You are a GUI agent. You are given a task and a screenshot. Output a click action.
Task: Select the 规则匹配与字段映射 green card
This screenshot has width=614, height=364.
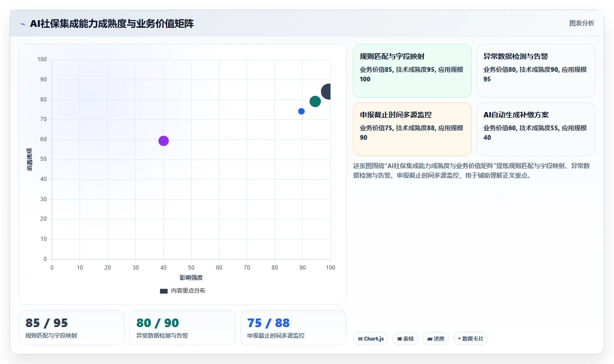412,71
